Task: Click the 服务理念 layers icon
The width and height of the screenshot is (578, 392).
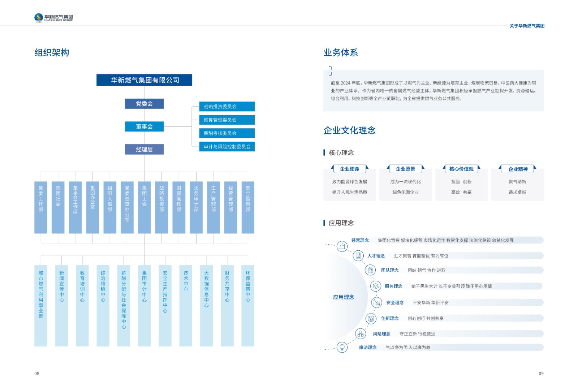Action: point(376,286)
